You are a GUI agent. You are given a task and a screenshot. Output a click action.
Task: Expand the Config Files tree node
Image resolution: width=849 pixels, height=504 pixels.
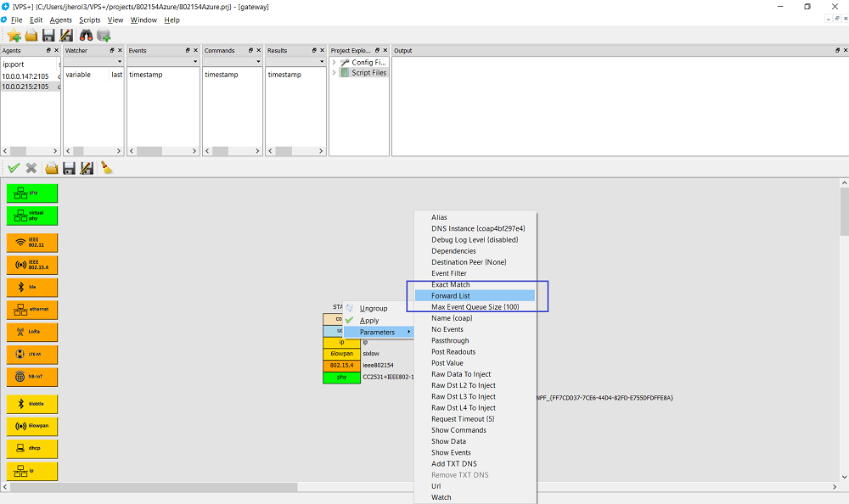[335, 63]
